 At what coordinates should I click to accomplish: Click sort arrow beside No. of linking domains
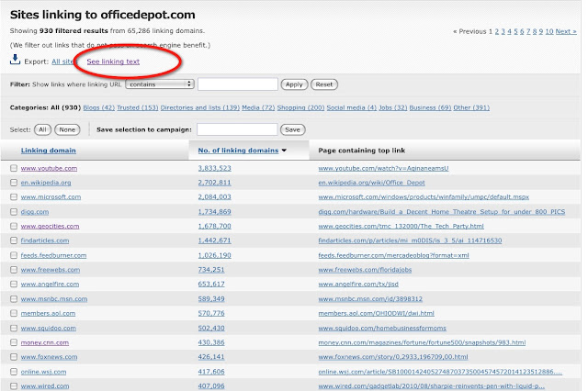pyautogui.click(x=284, y=151)
